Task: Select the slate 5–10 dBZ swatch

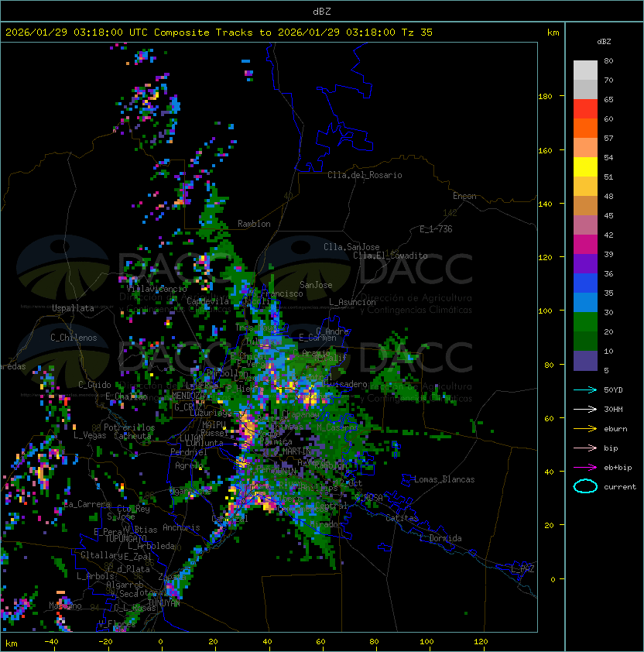Action: pyautogui.click(x=585, y=361)
